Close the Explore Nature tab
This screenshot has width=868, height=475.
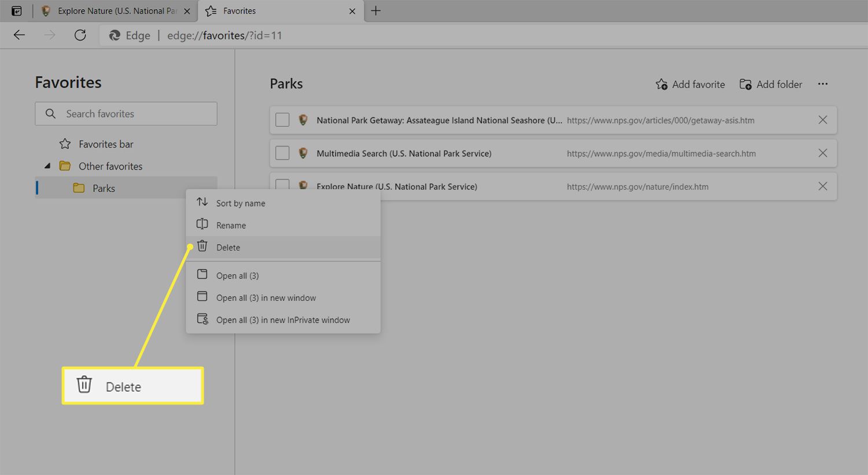click(x=186, y=11)
